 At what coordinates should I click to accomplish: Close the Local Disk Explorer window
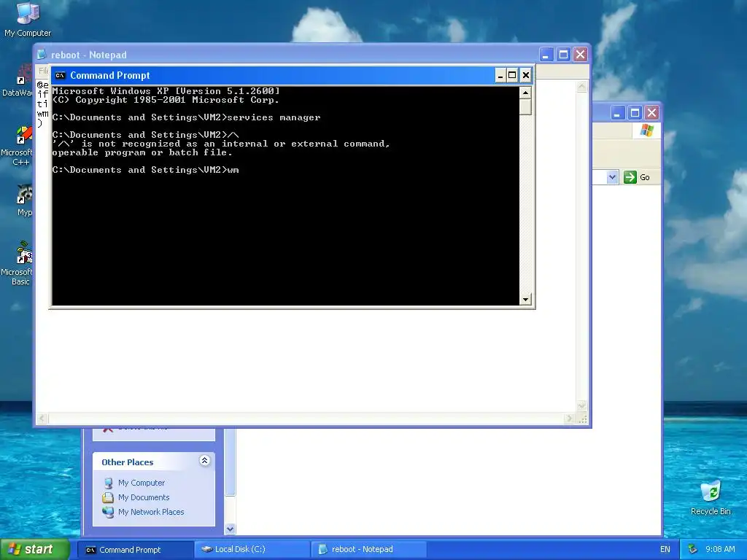[x=651, y=113]
